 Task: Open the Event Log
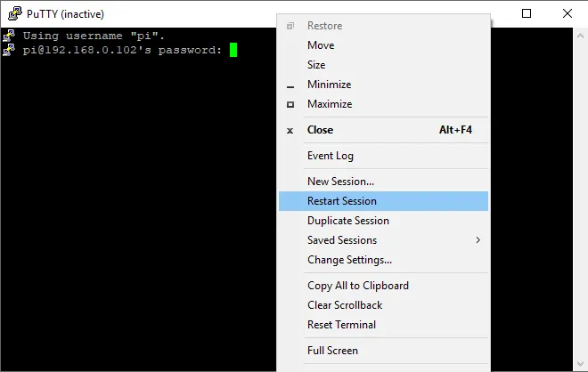[383, 156]
